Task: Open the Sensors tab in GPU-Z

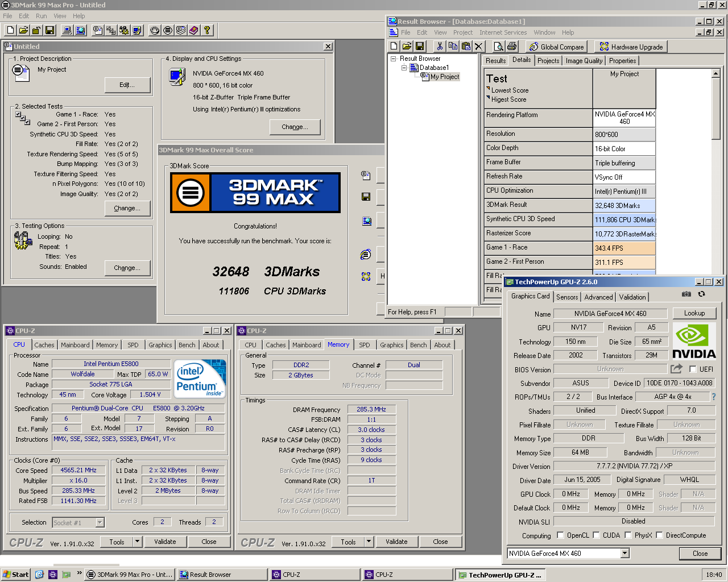Action: (x=567, y=297)
